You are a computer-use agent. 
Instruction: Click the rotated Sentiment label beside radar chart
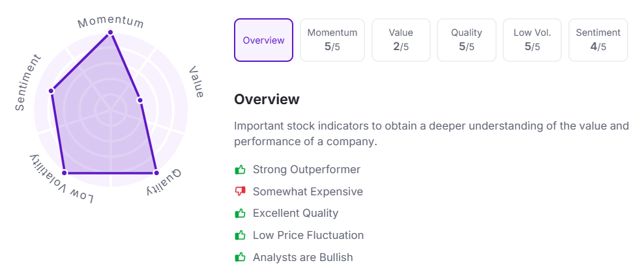coord(28,83)
